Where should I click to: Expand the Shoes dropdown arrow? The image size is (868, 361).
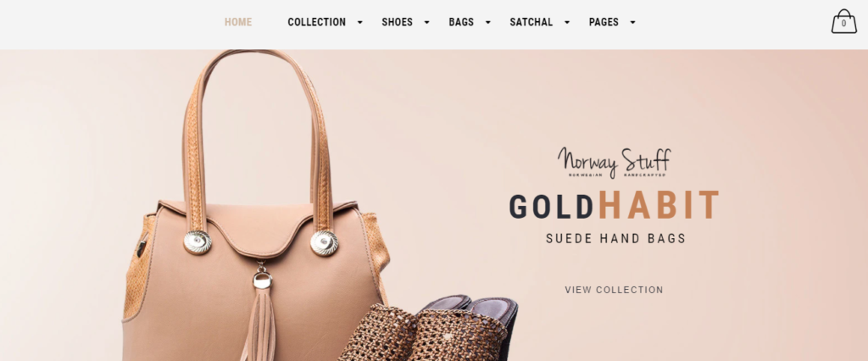[427, 22]
